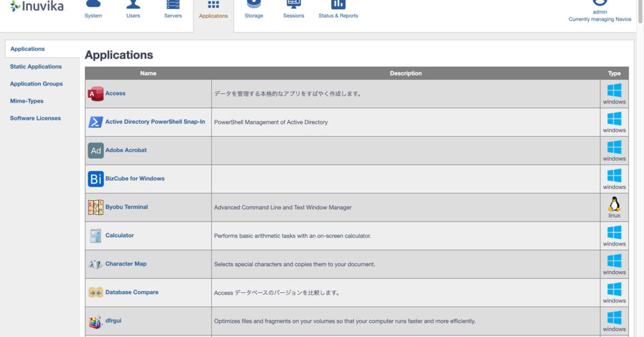
Task: Click 'Currently managing Navios' text
Action: pyautogui.click(x=600, y=19)
